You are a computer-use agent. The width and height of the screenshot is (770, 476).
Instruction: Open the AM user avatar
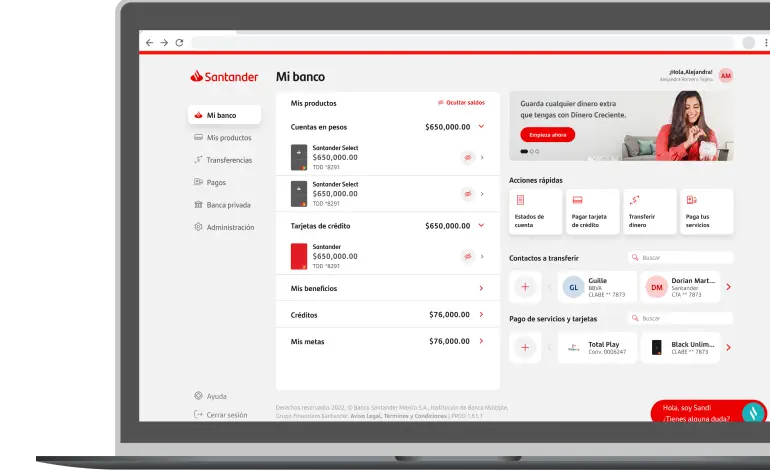726,76
